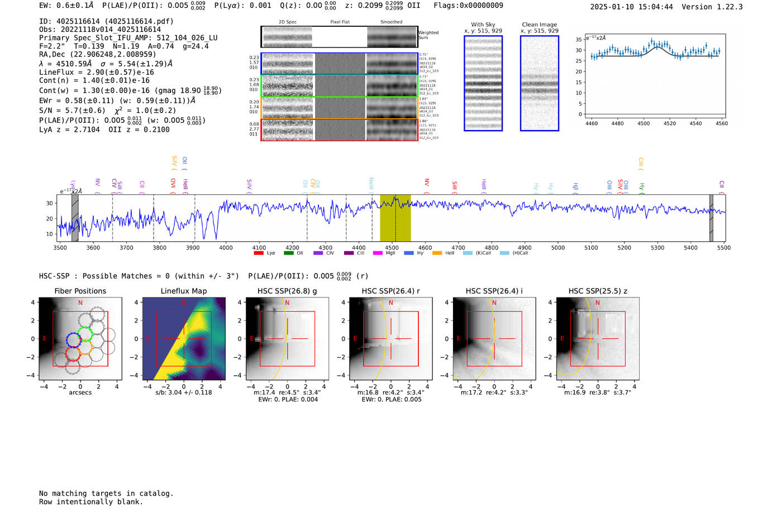Click the timestamp '2025-01-10 15:04:44'
The height and width of the screenshot is (532, 782).
pyautogui.click(x=632, y=7)
